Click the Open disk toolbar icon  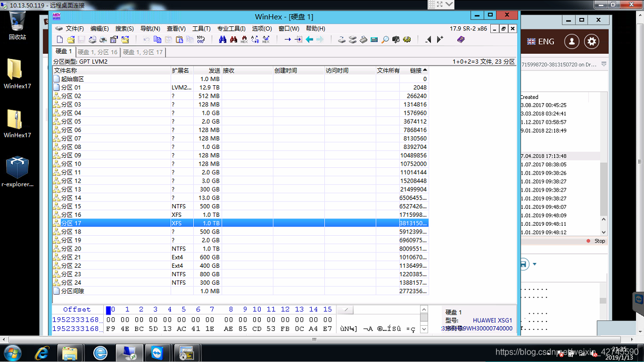click(x=342, y=39)
